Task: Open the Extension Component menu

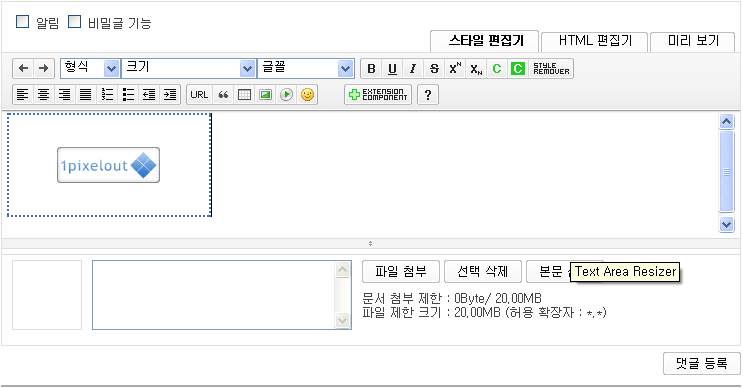Action: click(378, 94)
